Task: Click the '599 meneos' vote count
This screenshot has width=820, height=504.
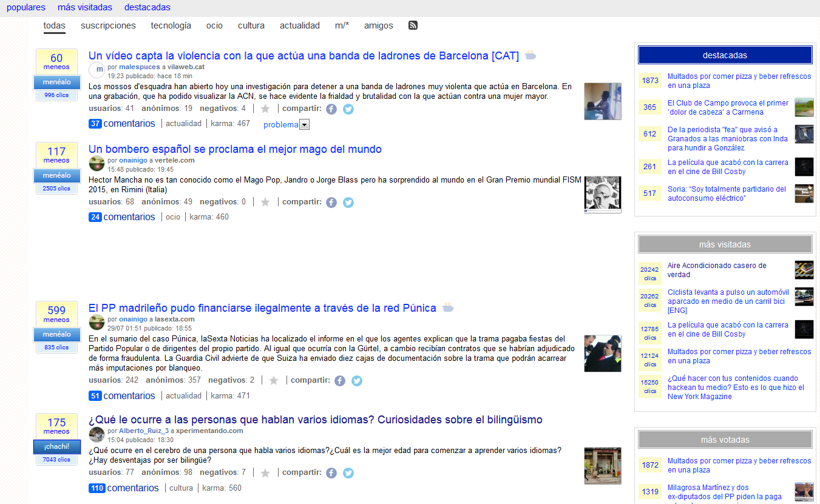Action: pyautogui.click(x=56, y=314)
